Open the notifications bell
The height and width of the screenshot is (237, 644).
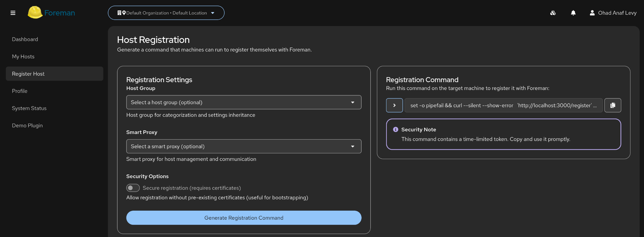click(573, 13)
